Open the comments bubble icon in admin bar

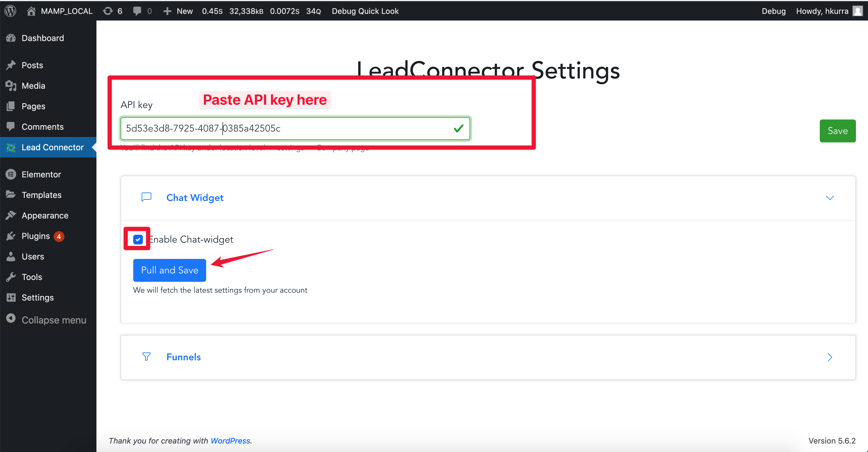(137, 11)
